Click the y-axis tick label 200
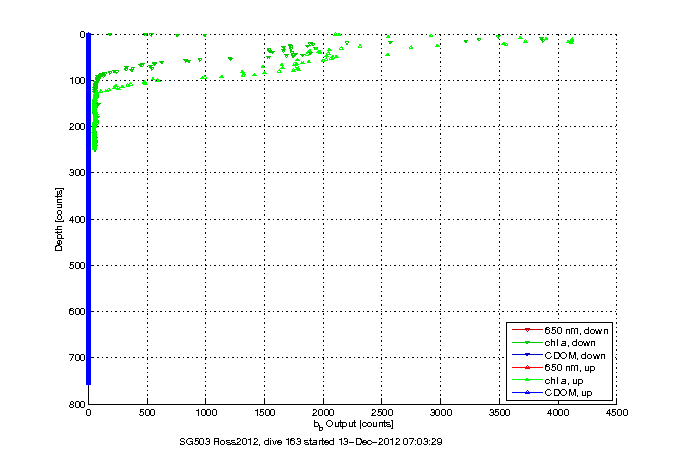Image resolution: width=681 pixels, height=454 pixels. pos(77,127)
